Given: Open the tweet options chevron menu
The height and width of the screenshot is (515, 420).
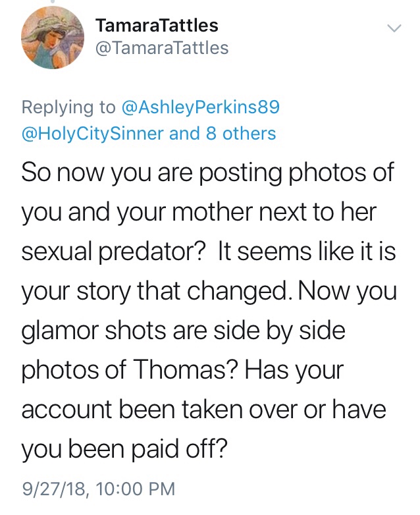Looking at the screenshot, I should [394, 28].
